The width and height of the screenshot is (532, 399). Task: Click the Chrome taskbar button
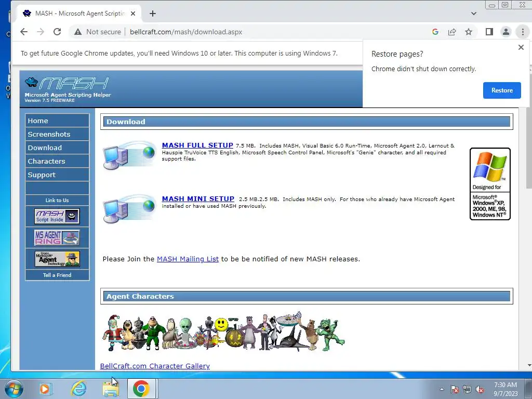141,389
